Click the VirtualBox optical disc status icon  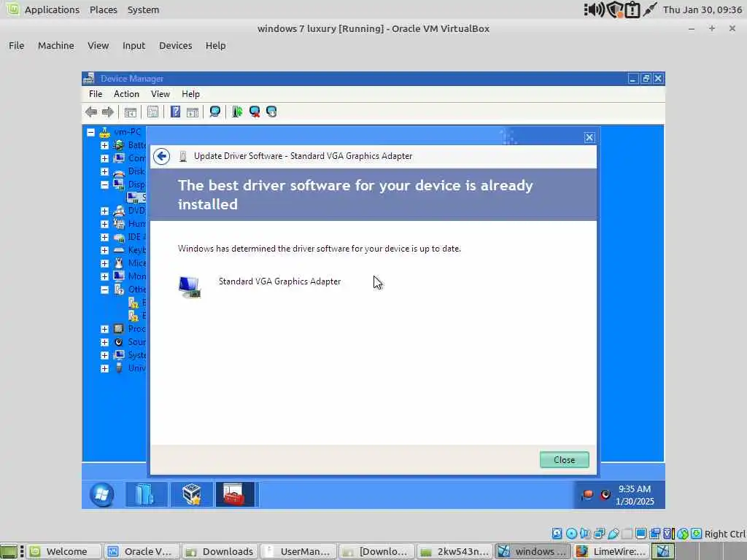tap(571, 533)
